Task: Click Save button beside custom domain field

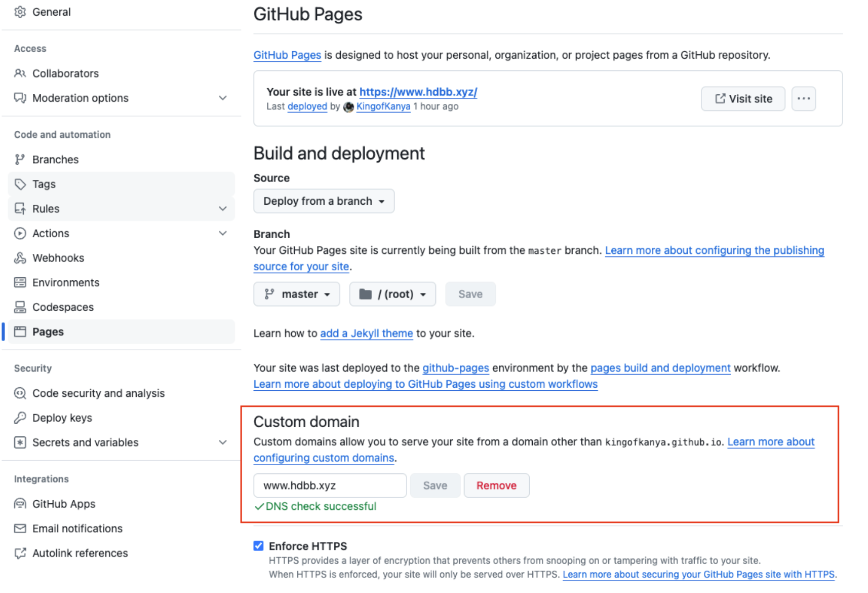Action: [435, 485]
